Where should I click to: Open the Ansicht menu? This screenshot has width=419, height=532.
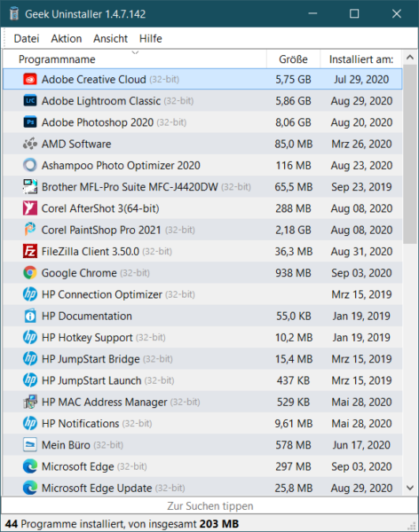tap(110, 39)
